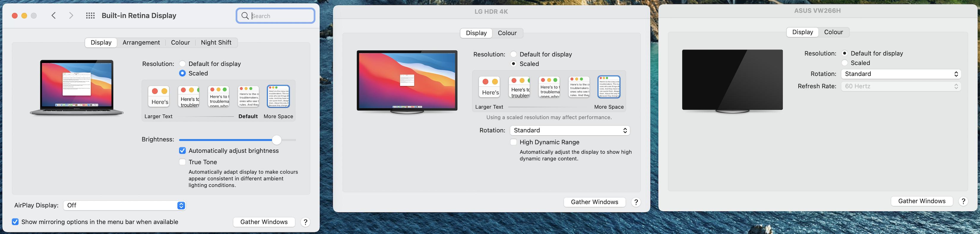Screen dimensions: 980x234
Task: Click the LG HDR 4K window title
Action: tap(491, 12)
